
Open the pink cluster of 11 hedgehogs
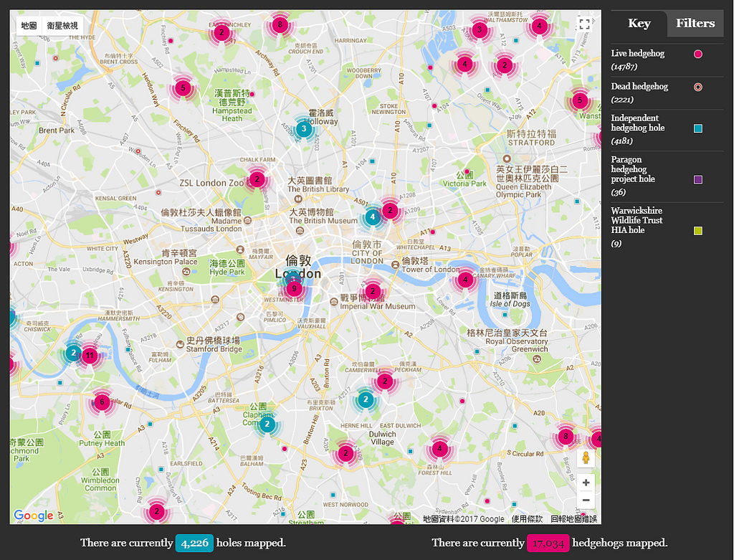(x=90, y=355)
